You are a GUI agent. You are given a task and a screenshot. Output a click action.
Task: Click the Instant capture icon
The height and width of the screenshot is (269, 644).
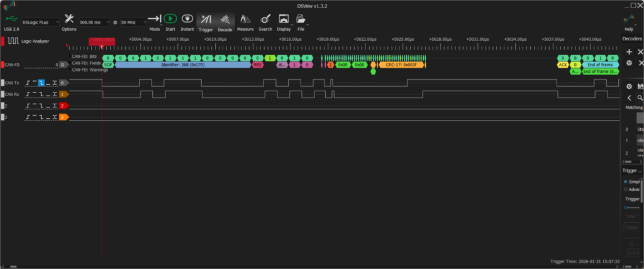tap(187, 21)
